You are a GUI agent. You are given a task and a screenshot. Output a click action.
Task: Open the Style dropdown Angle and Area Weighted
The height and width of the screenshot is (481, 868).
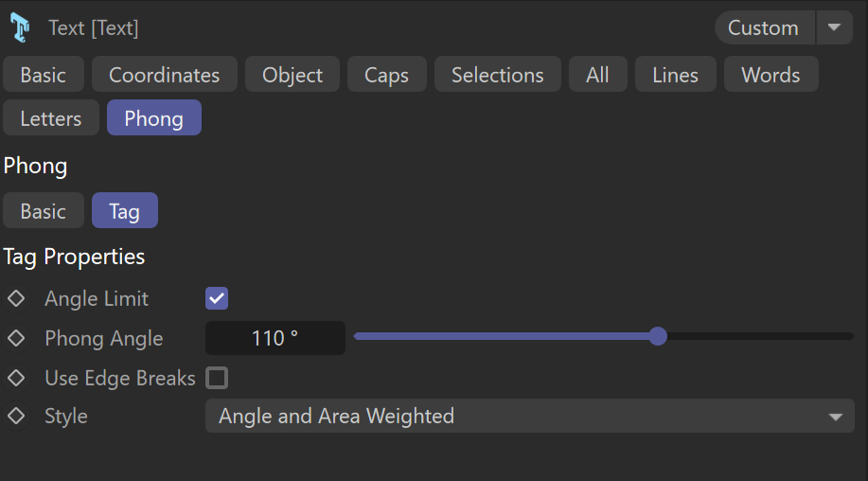530,416
